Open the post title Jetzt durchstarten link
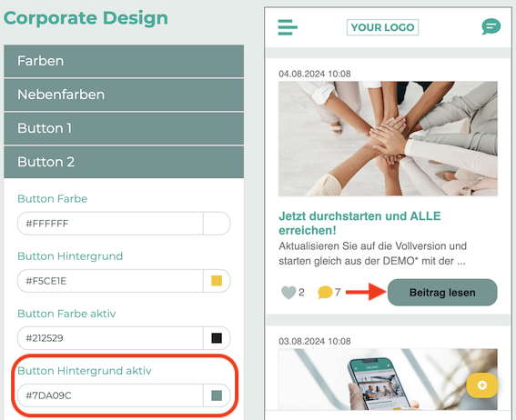 click(x=359, y=223)
